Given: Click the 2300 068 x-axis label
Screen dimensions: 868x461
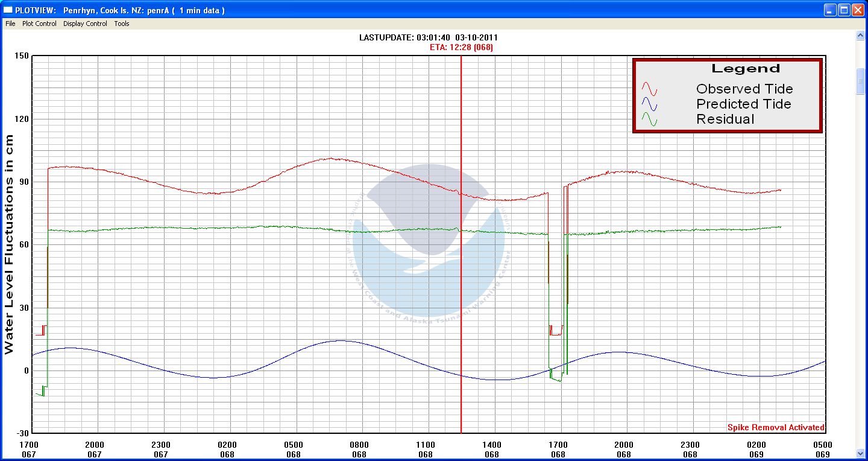Looking at the screenshot, I should click(691, 450).
